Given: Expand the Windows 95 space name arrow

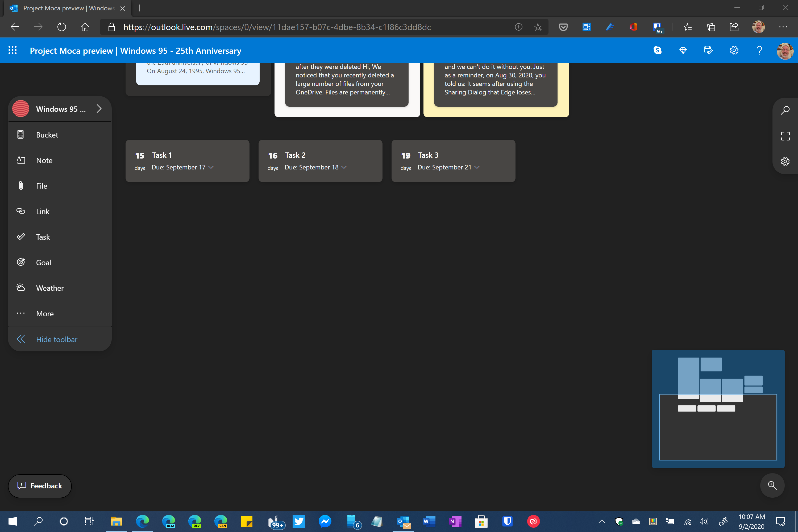Looking at the screenshot, I should (x=99, y=109).
